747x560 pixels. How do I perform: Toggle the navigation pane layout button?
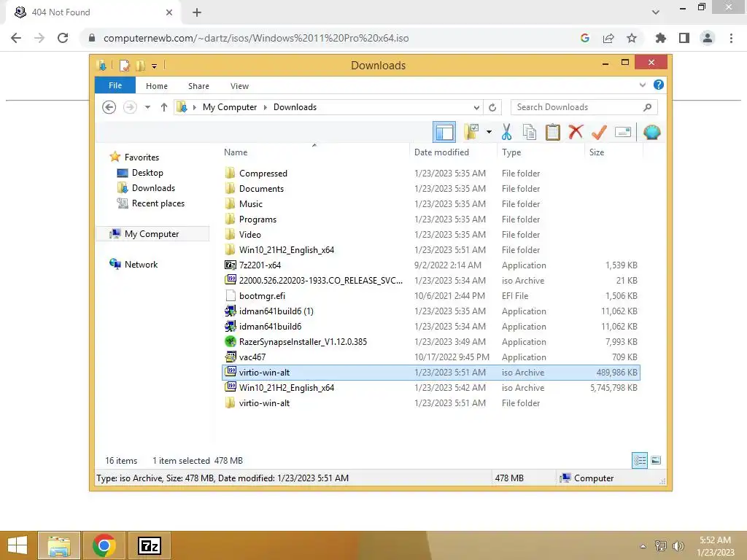point(444,132)
